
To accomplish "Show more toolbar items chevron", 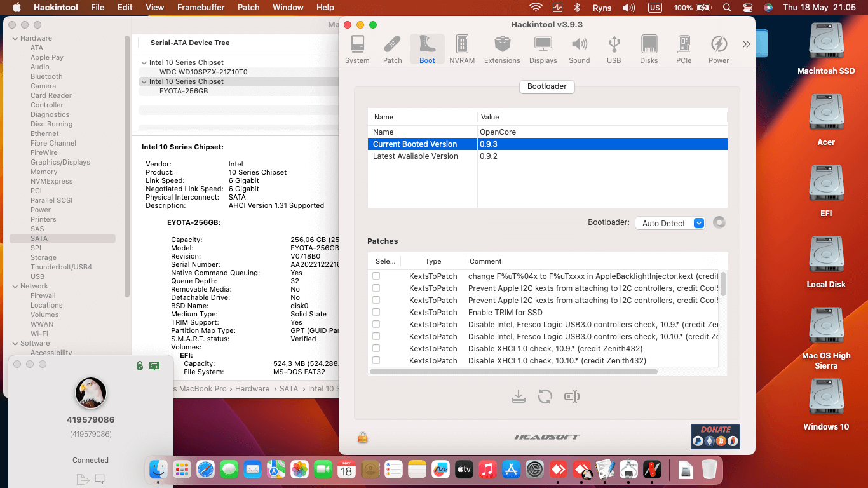I will [x=746, y=44].
